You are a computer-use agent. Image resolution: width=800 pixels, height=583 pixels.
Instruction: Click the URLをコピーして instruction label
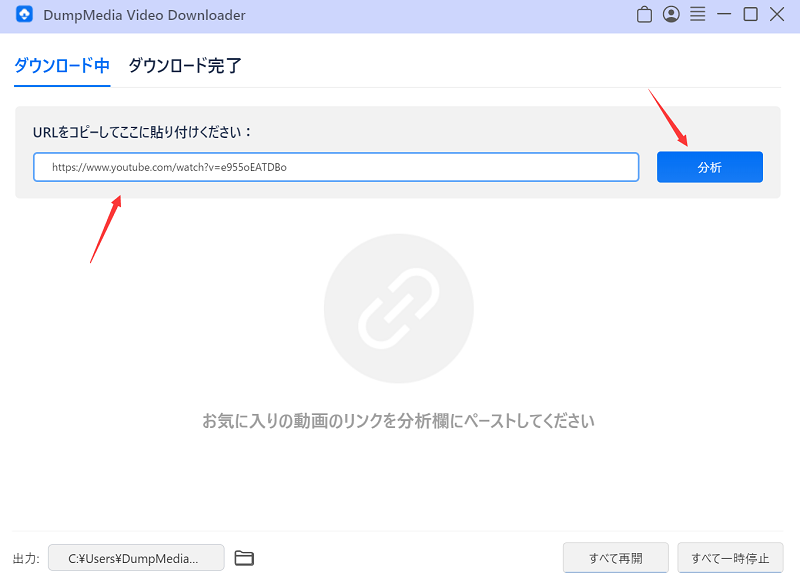coord(143,131)
